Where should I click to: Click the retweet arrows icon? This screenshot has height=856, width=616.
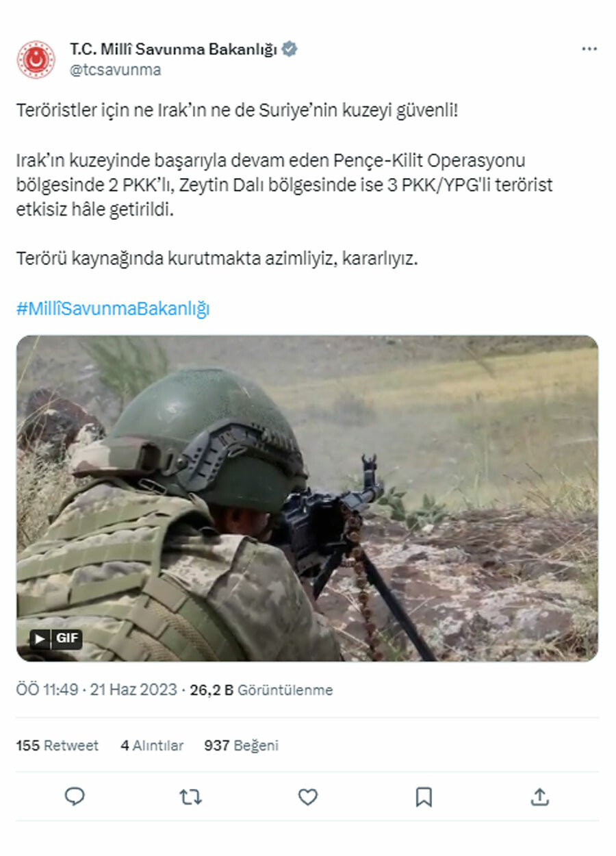[x=190, y=796]
